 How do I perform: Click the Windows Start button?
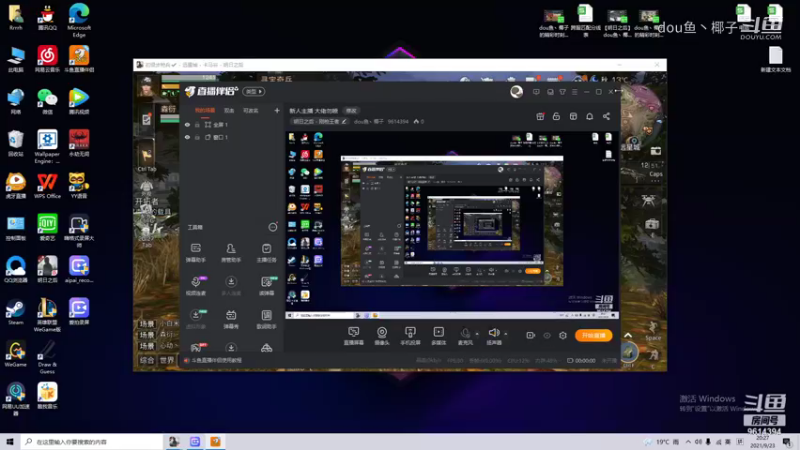point(10,442)
